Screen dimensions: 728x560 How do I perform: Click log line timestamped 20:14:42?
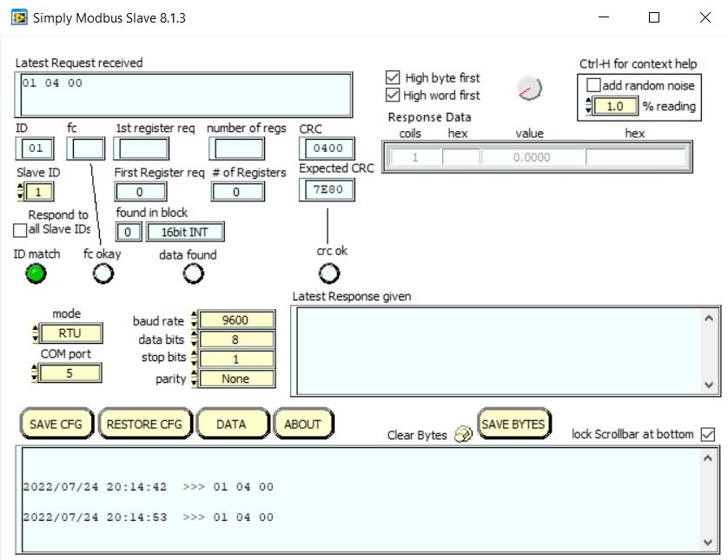pos(148,487)
